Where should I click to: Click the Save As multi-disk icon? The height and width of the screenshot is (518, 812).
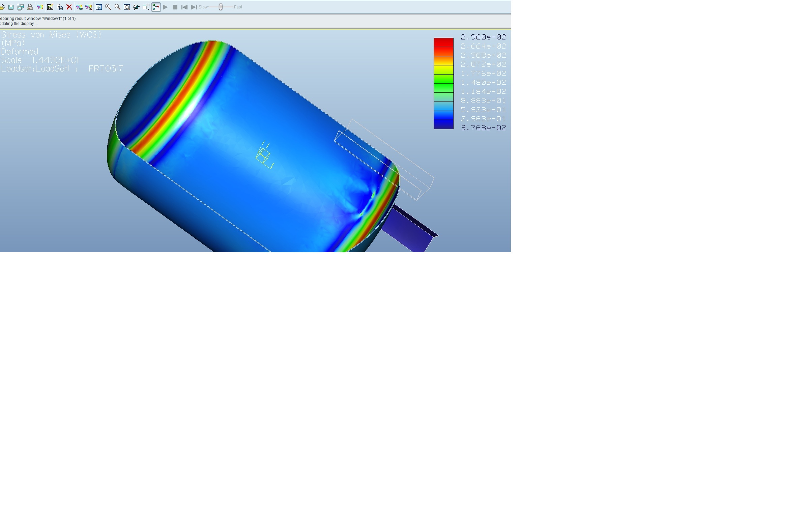(x=20, y=7)
